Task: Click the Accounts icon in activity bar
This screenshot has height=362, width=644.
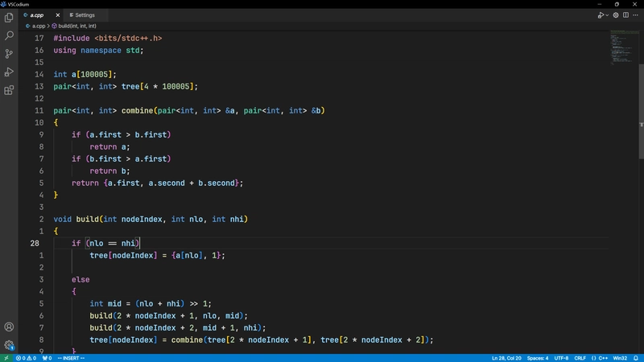Action: point(10,327)
